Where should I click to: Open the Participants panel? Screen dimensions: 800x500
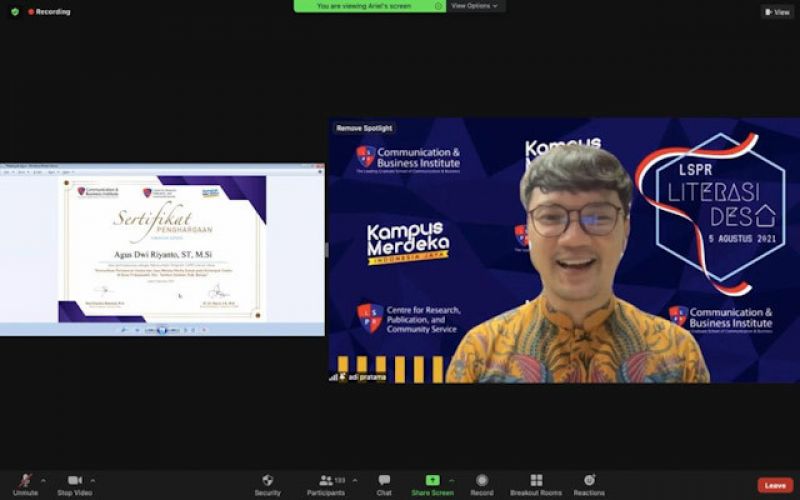[326, 485]
